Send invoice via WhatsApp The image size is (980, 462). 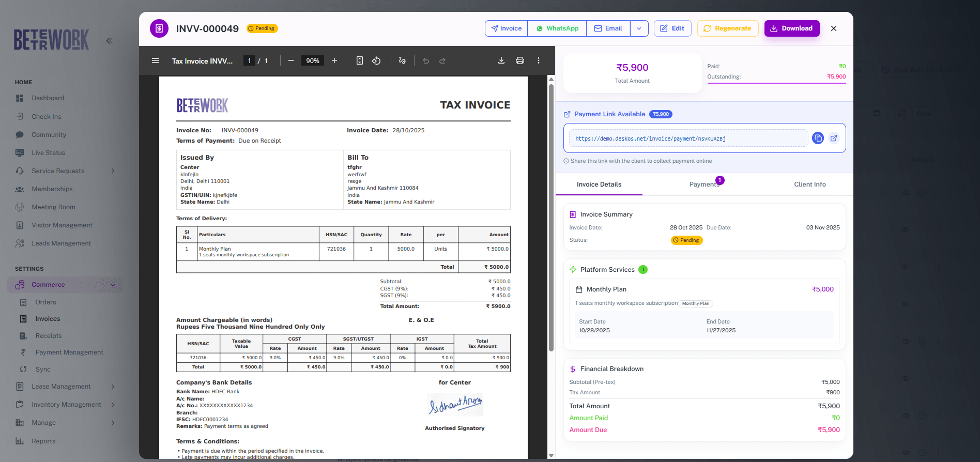click(x=557, y=28)
